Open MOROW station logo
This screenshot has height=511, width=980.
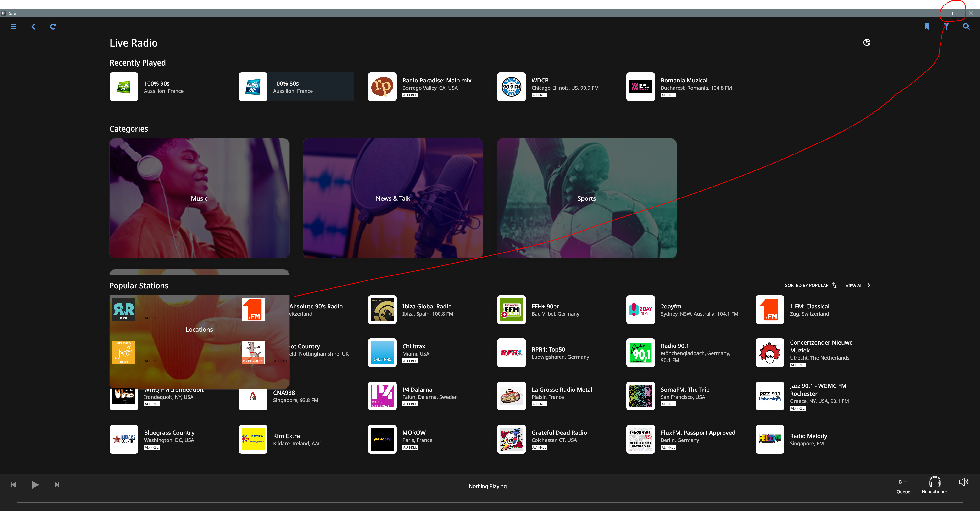[382, 439]
